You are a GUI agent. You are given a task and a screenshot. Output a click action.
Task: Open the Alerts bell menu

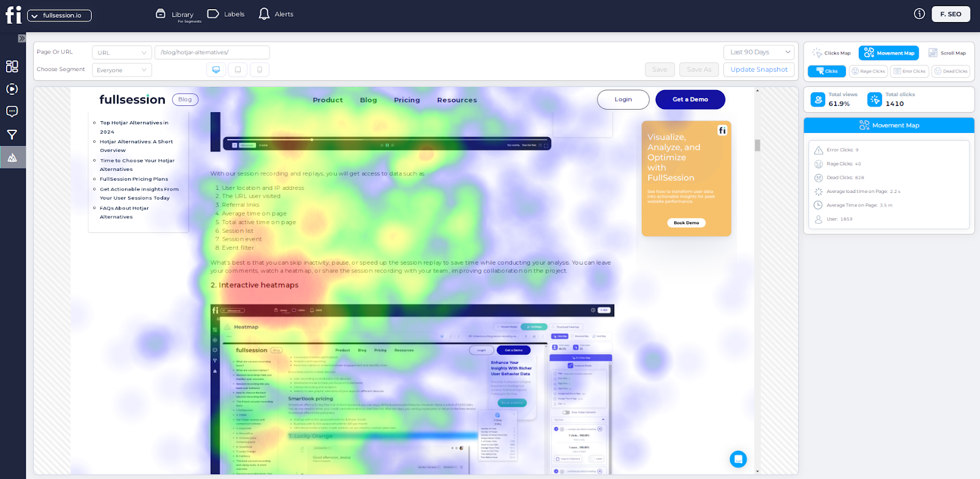pos(276,14)
